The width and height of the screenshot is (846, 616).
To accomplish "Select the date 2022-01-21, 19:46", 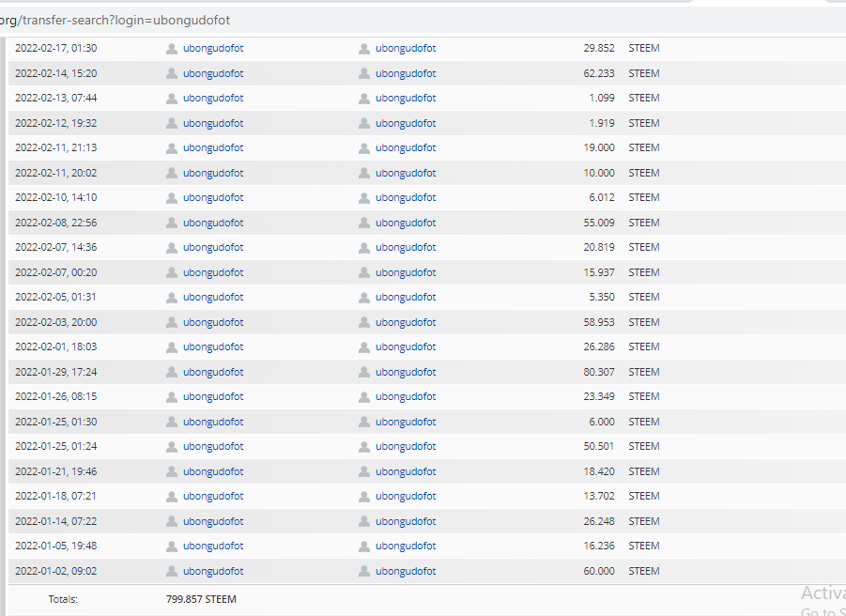I will (56, 471).
